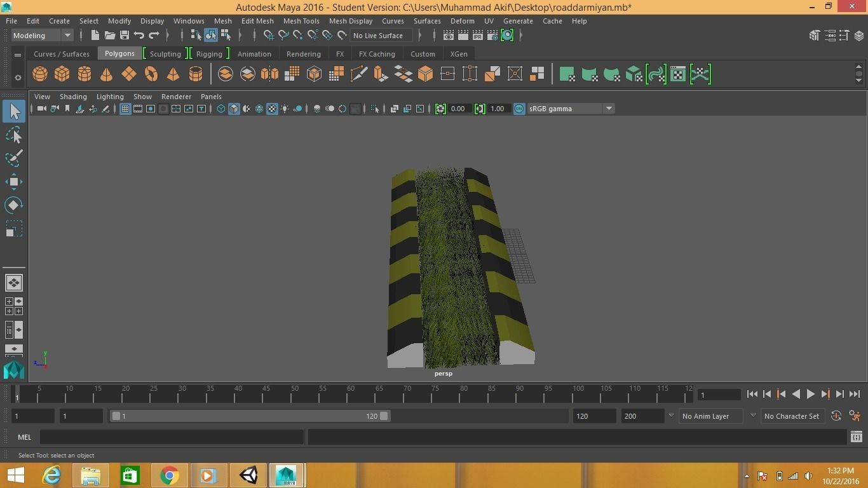This screenshot has height=488, width=868.
Task: Toggle the color management ON button
Action: pos(519,109)
